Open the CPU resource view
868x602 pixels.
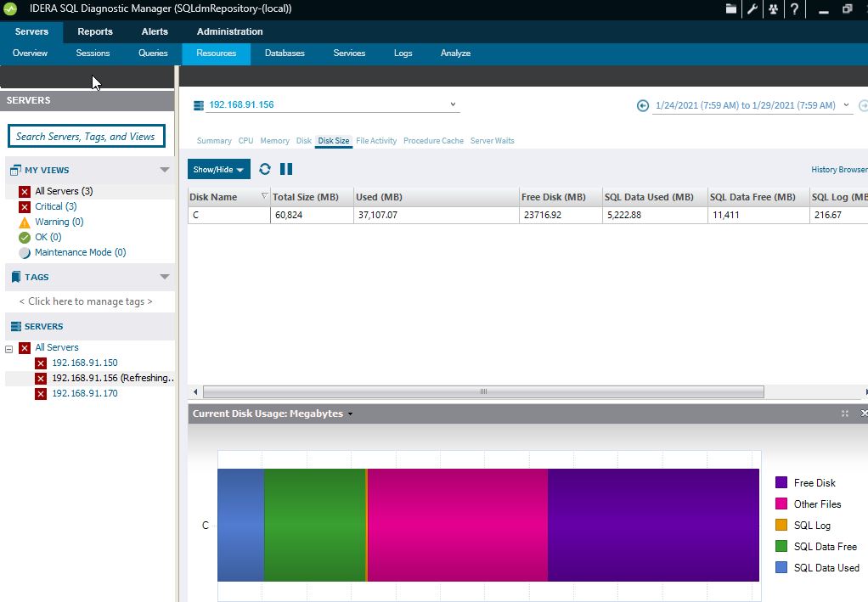pyautogui.click(x=245, y=141)
